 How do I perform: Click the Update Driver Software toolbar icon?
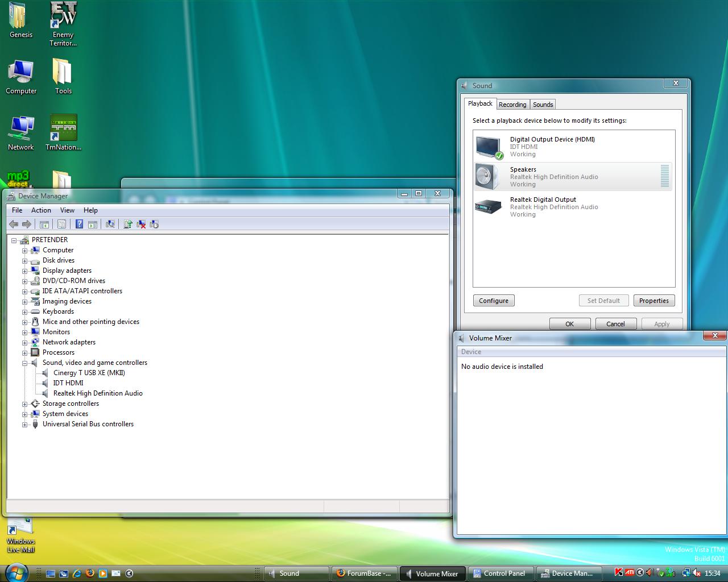pos(128,224)
